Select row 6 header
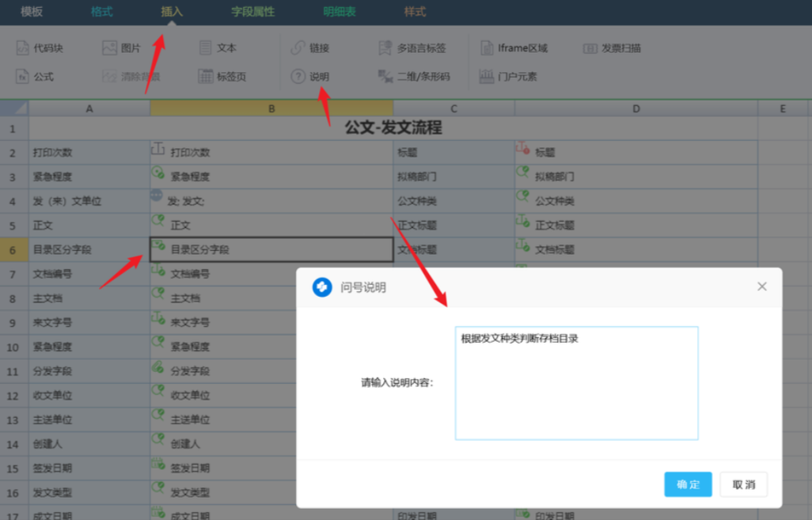The height and width of the screenshot is (520, 812). point(14,249)
